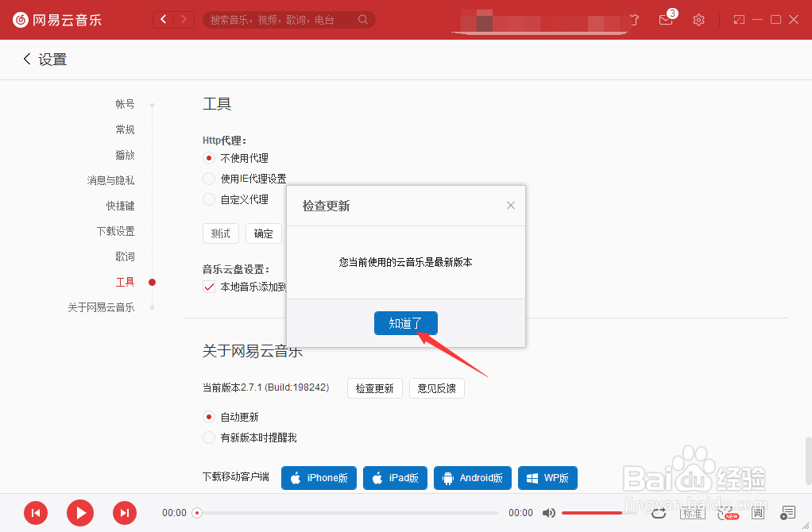Click the song progress bar
Viewport: 812px width, 532px height.
pos(347,513)
